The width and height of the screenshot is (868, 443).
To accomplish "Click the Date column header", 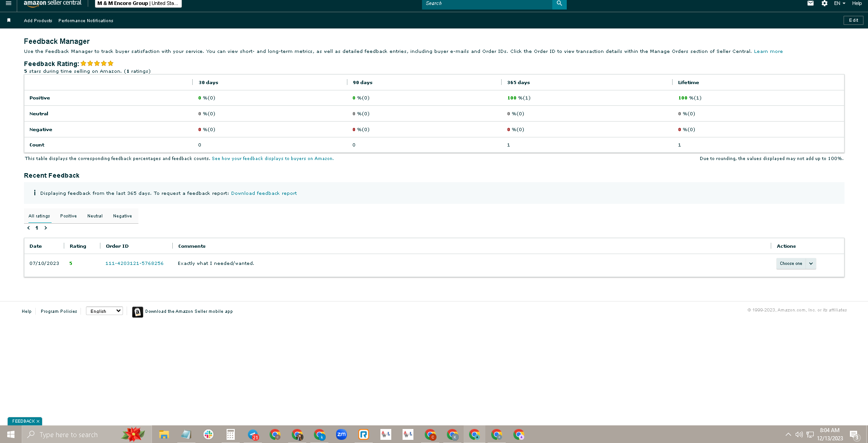I will 36,246.
